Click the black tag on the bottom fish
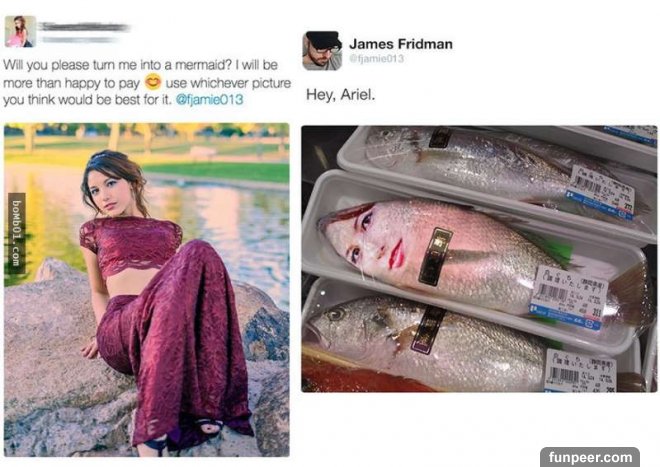Image resolution: width=660 pixels, height=467 pixels. click(429, 329)
